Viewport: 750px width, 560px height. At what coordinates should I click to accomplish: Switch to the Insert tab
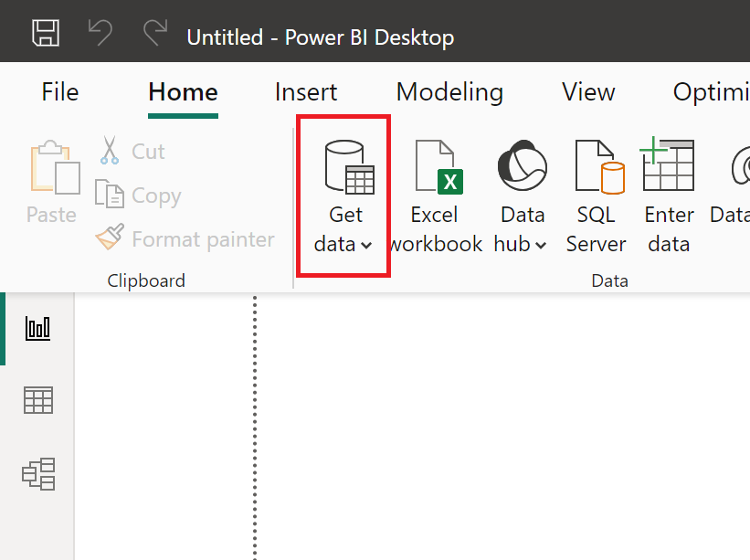pyautogui.click(x=306, y=92)
